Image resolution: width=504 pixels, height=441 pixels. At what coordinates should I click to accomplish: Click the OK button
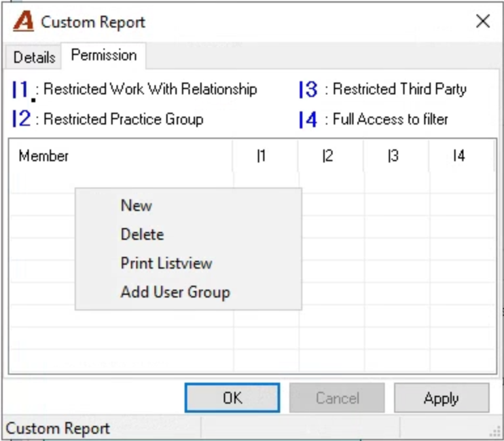[x=232, y=398]
